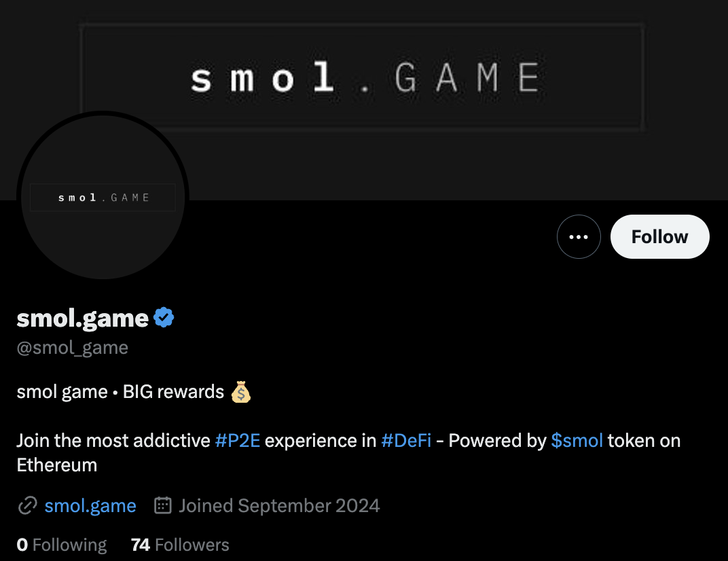Click the word Ethereum in the bio

(57, 465)
